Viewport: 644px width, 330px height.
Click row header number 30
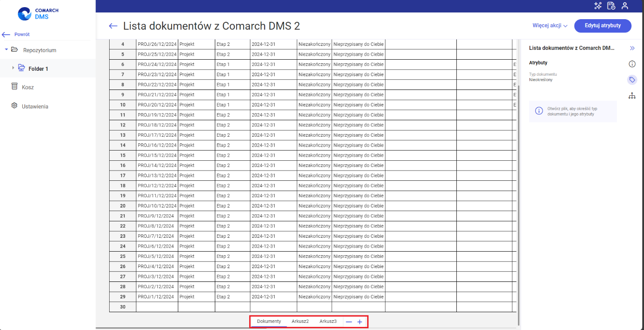pos(123,307)
